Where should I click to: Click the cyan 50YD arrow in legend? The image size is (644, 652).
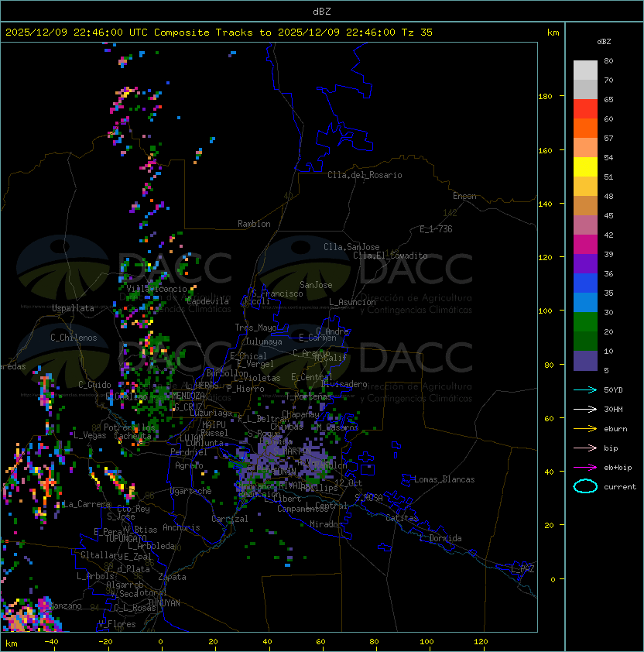(585, 389)
